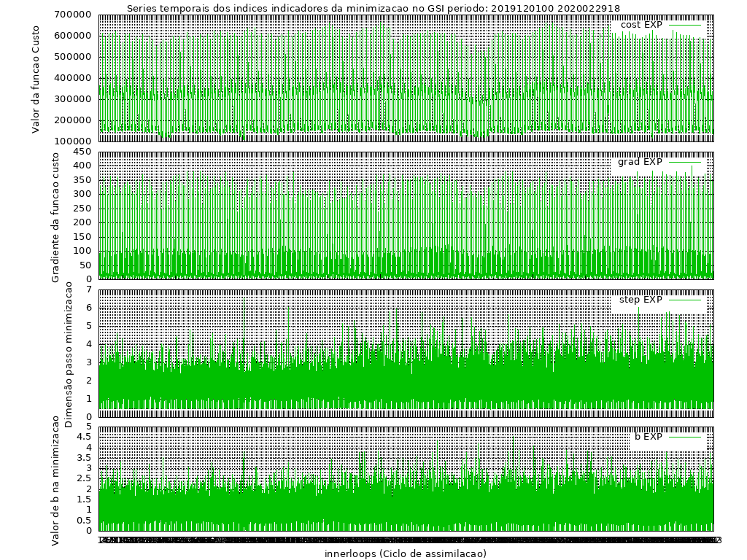Click the 0.5 tick on b axis
Viewport: 747px width, 560px height.
[84, 521]
